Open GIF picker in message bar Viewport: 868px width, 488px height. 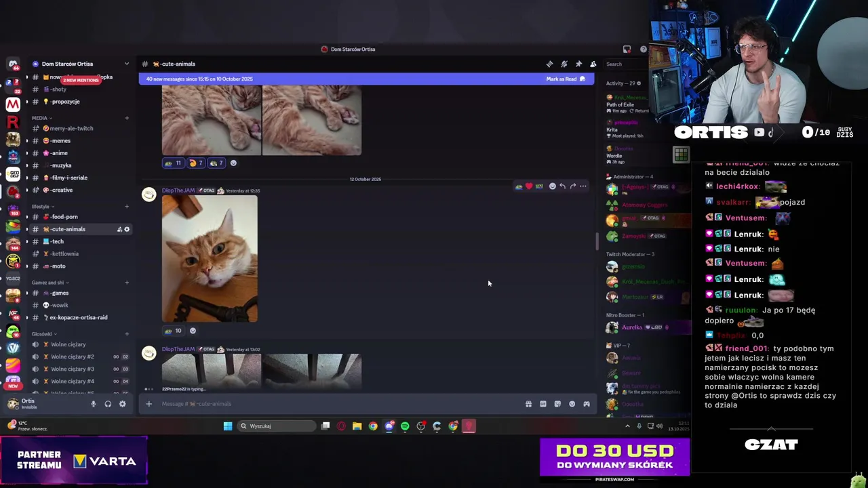point(543,404)
